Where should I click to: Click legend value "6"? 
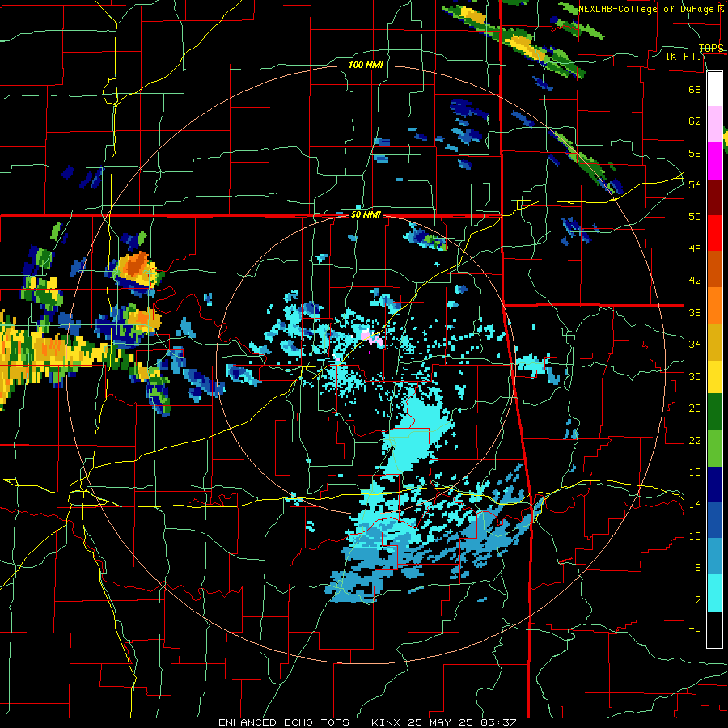point(697,568)
